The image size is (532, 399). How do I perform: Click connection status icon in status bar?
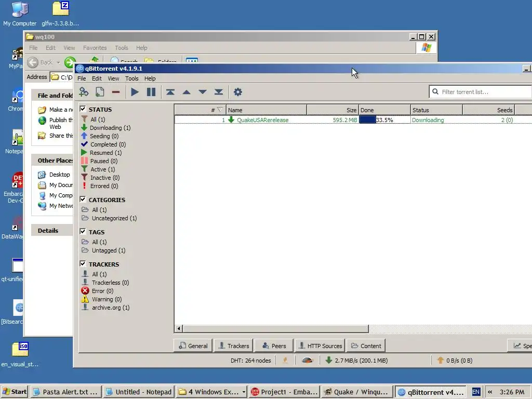tap(285, 361)
